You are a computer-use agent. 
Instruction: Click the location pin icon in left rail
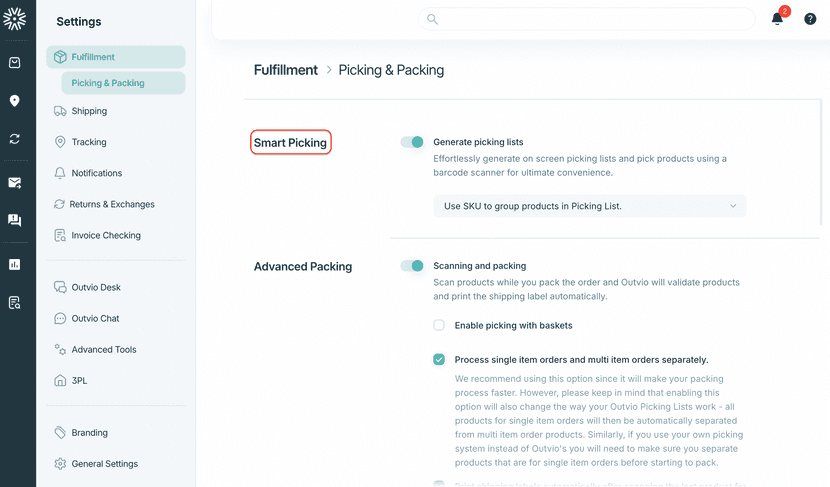pyautogui.click(x=14, y=101)
